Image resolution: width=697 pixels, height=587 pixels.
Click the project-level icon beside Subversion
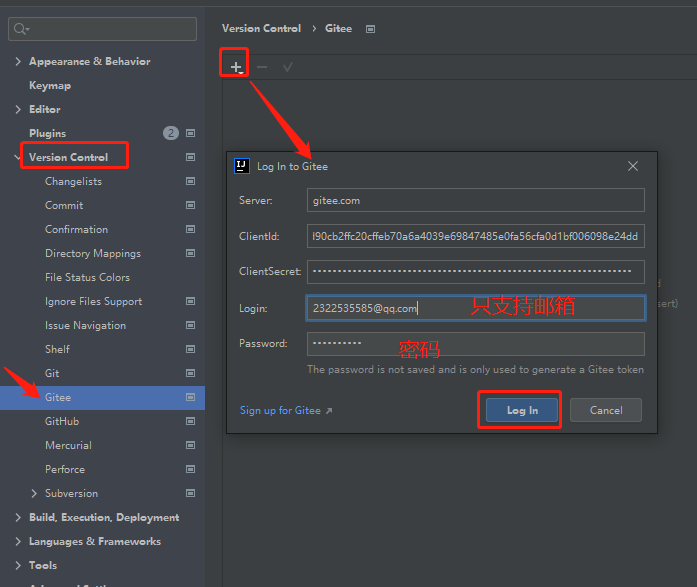click(190, 493)
